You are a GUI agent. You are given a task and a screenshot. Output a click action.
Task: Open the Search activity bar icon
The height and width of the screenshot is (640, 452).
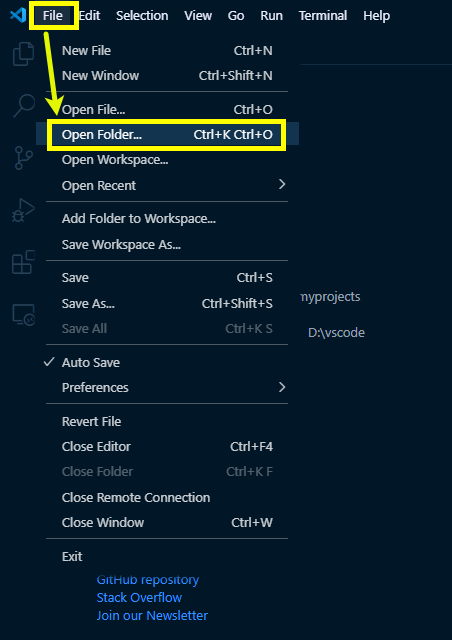(x=24, y=106)
